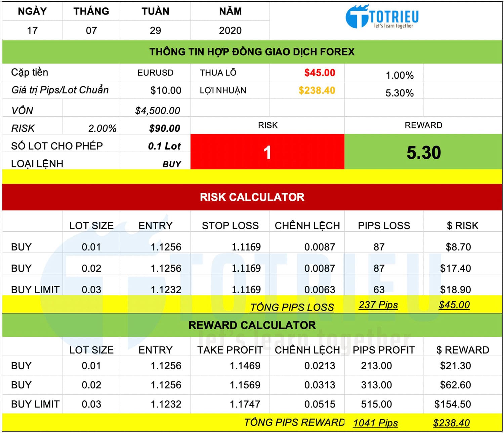Select the NĂM header cell
The height and width of the screenshot is (433, 504).
(x=230, y=11)
